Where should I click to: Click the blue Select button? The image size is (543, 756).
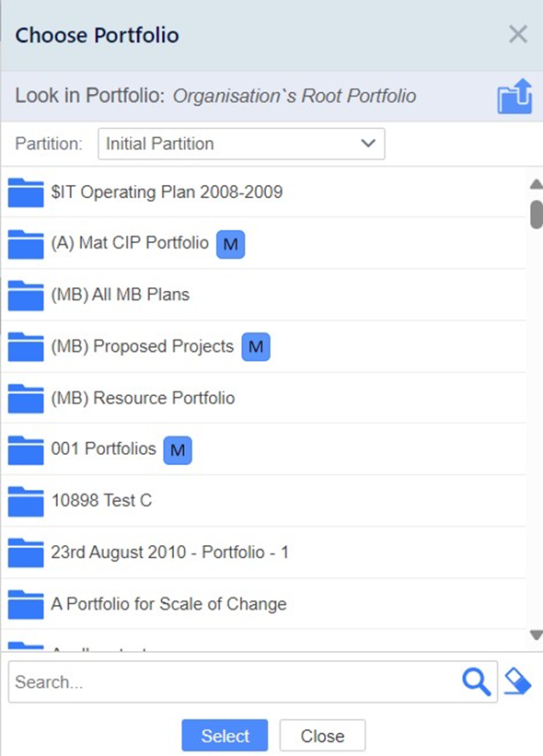225,736
